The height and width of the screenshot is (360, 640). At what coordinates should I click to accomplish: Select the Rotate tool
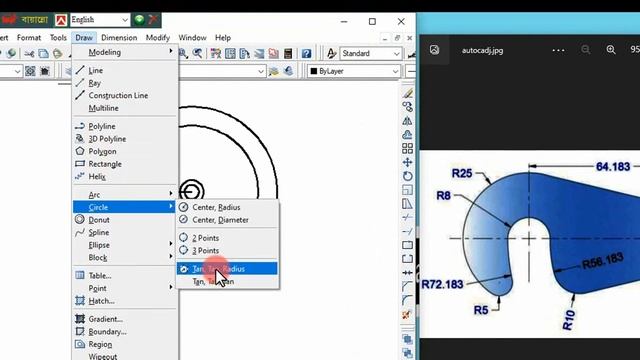pyautogui.click(x=407, y=176)
